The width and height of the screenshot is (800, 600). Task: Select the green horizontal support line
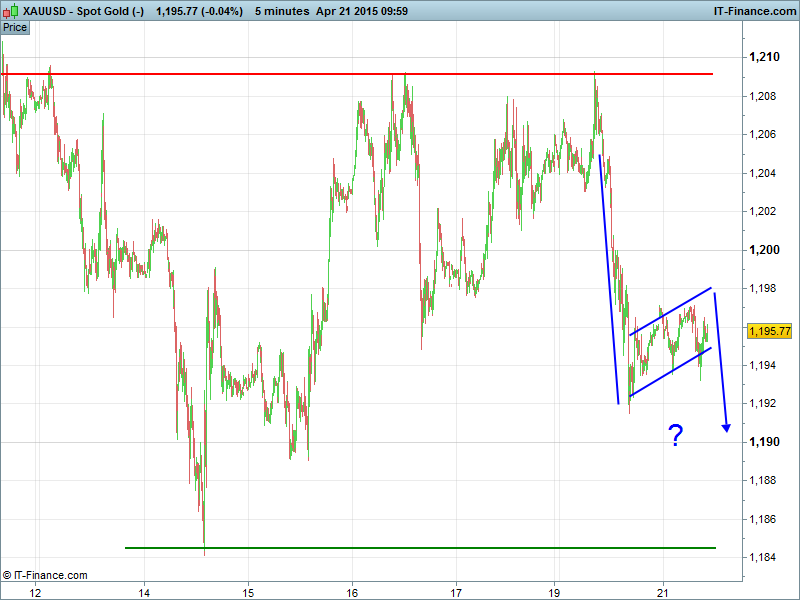[x=420, y=548]
